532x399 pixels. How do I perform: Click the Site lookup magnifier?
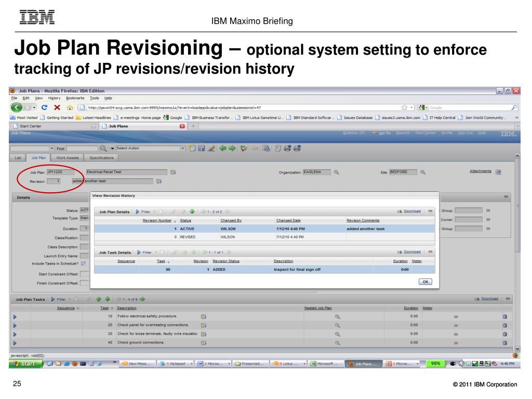(x=423, y=172)
